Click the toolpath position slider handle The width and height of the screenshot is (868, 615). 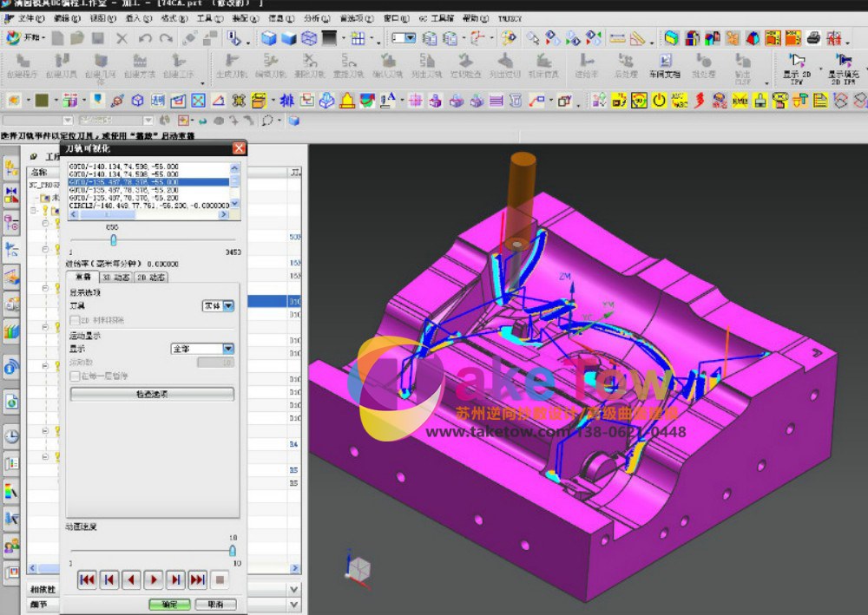click(113, 240)
